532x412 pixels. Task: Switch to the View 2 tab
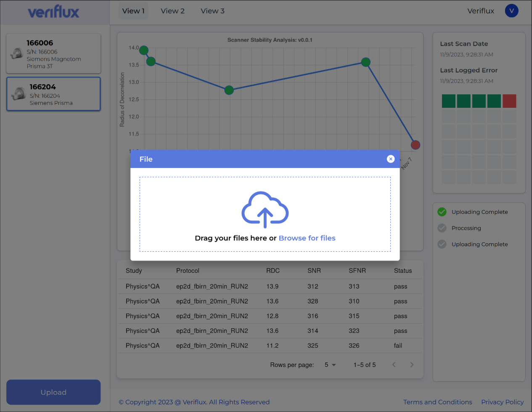click(x=172, y=11)
